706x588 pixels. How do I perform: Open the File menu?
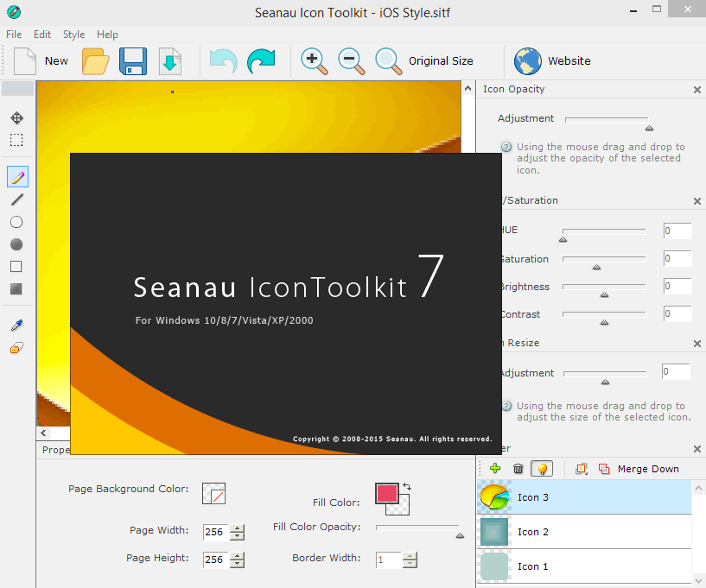pos(14,35)
